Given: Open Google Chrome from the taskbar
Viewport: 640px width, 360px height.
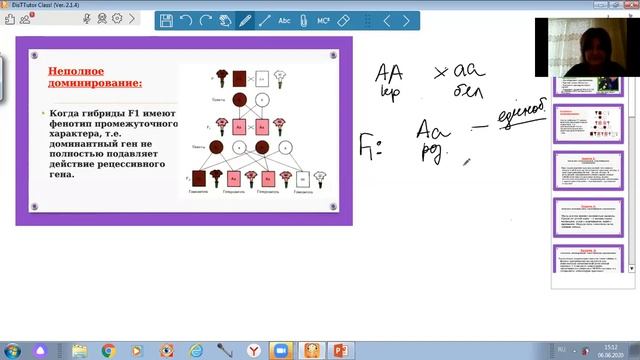Looking at the screenshot, I should (x=108, y=351).
